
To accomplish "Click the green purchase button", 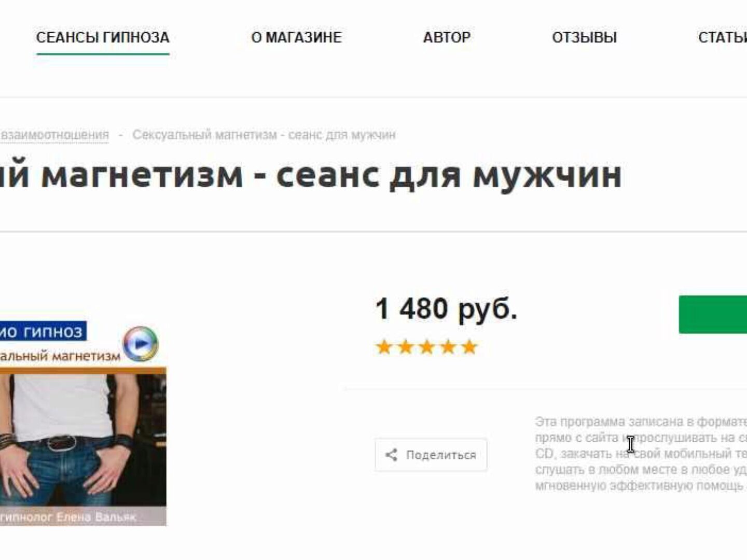I will tap(713, 314).
